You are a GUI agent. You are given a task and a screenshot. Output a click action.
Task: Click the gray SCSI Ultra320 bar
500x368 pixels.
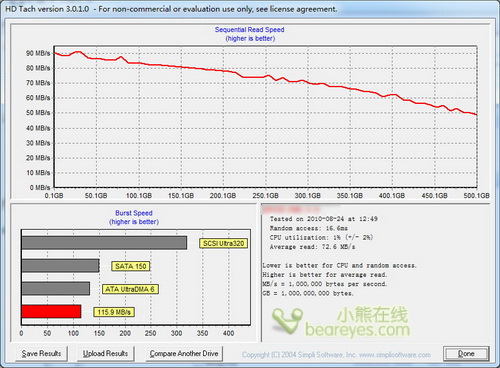tap(104, 243)
